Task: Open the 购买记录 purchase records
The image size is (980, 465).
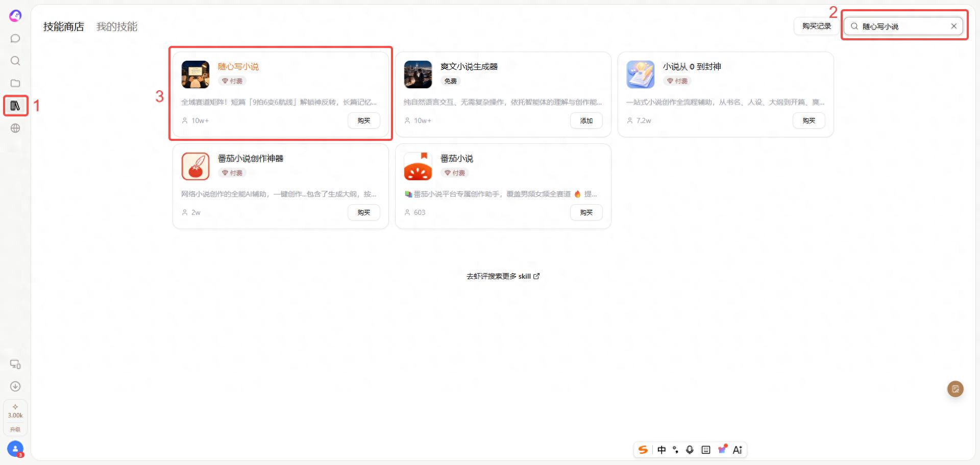Action: tap(816, 26)
